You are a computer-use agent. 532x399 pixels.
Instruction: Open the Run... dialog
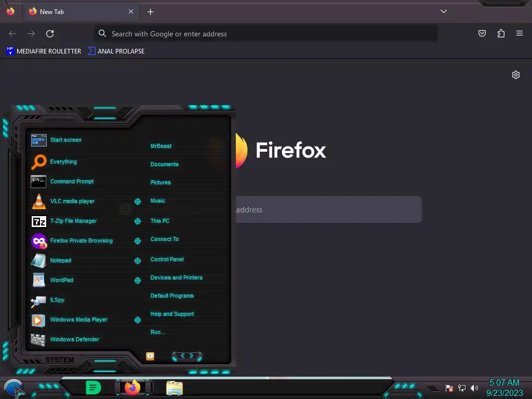pyautogui.click(x=158, y=332)
